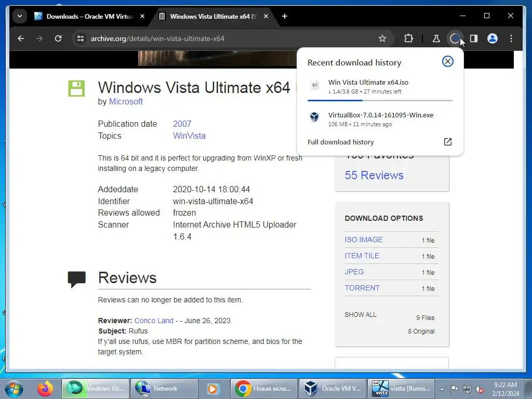Select TORRENT download option
532x399 pixels.
(x=362, y=288)
